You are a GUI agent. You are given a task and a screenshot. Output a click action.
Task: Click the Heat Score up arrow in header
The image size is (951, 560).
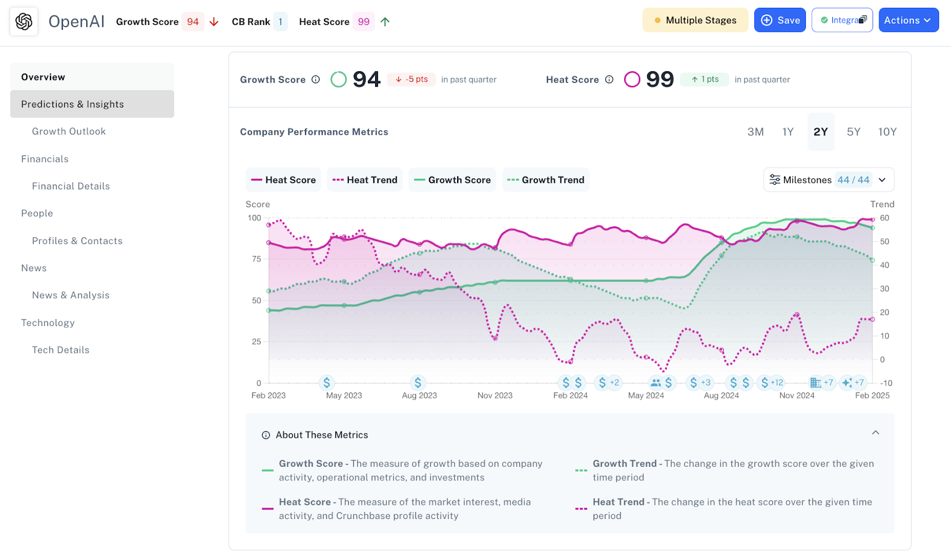click(385, 22)
